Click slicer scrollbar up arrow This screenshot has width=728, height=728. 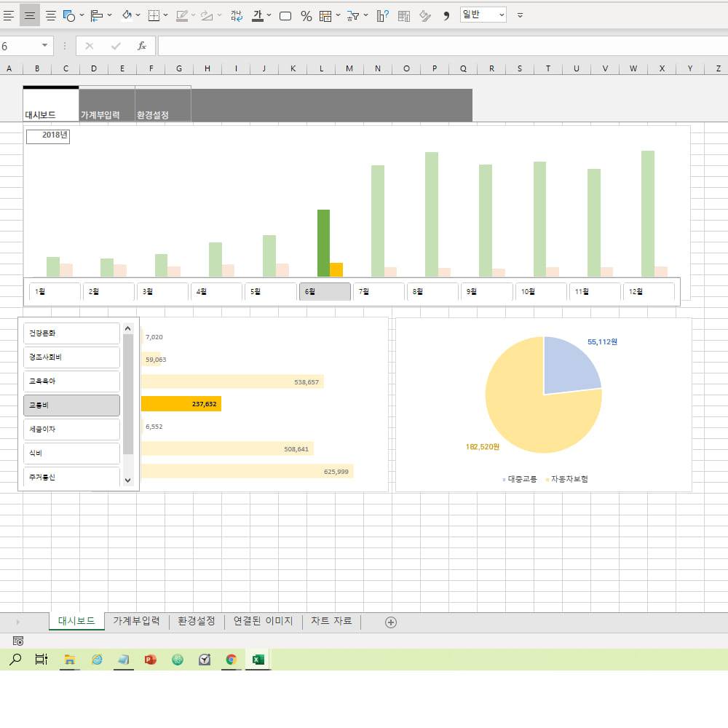[x=128, y=329]
